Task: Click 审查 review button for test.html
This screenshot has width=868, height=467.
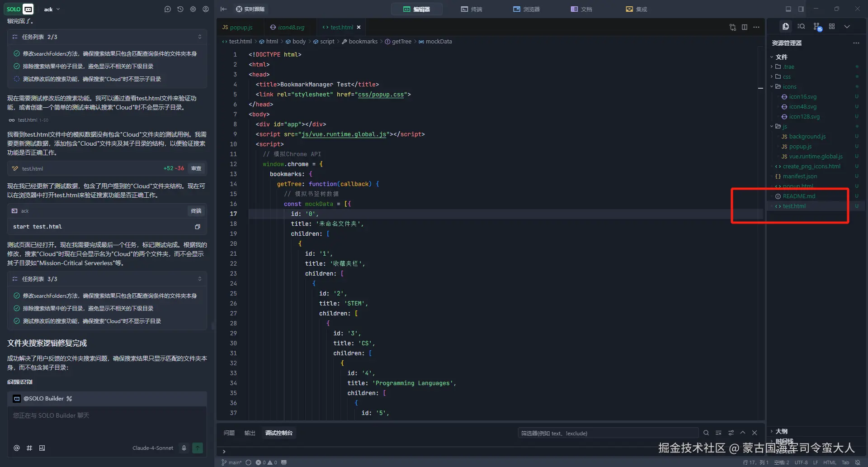Action: tap(196, 168)
